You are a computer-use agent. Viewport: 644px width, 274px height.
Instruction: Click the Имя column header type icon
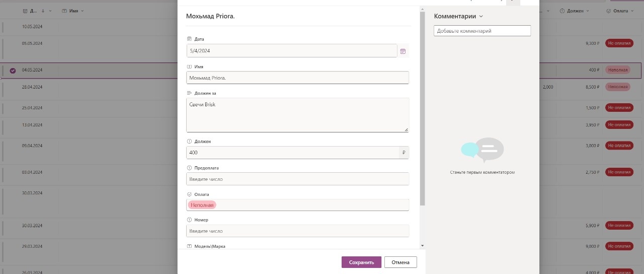64,11
